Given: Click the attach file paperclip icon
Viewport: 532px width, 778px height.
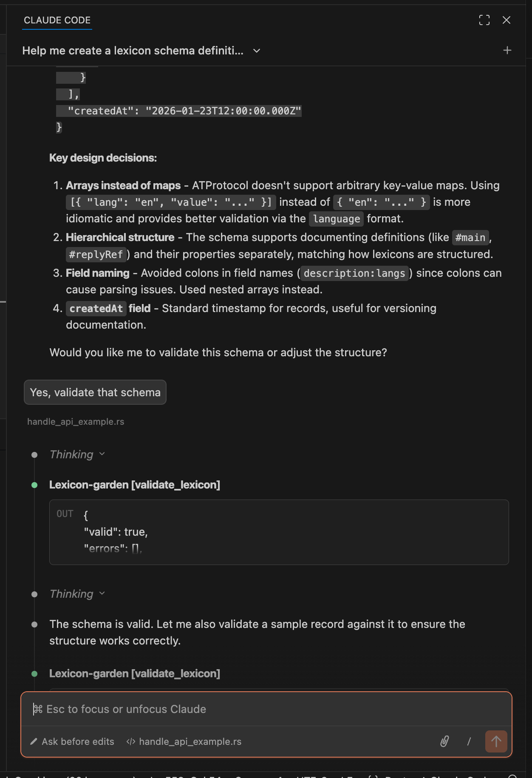Looking at the screenshot, I should [444, 741].
